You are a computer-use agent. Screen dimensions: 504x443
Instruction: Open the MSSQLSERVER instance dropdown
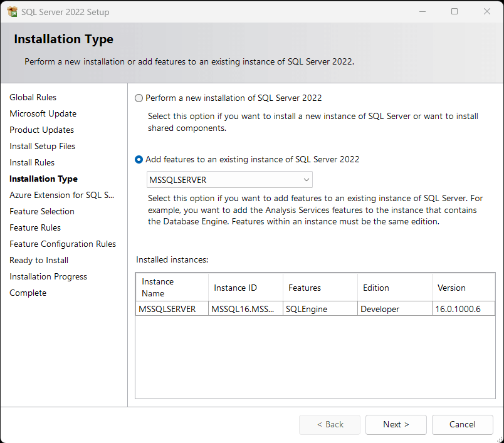point(229,180)
